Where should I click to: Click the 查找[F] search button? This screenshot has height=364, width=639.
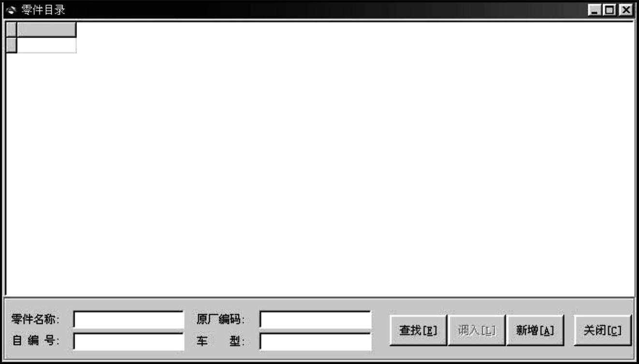coord(418,331)
